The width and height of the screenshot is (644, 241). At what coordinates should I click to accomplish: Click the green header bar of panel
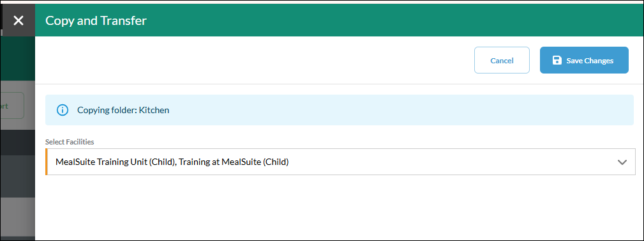point(340,20)
